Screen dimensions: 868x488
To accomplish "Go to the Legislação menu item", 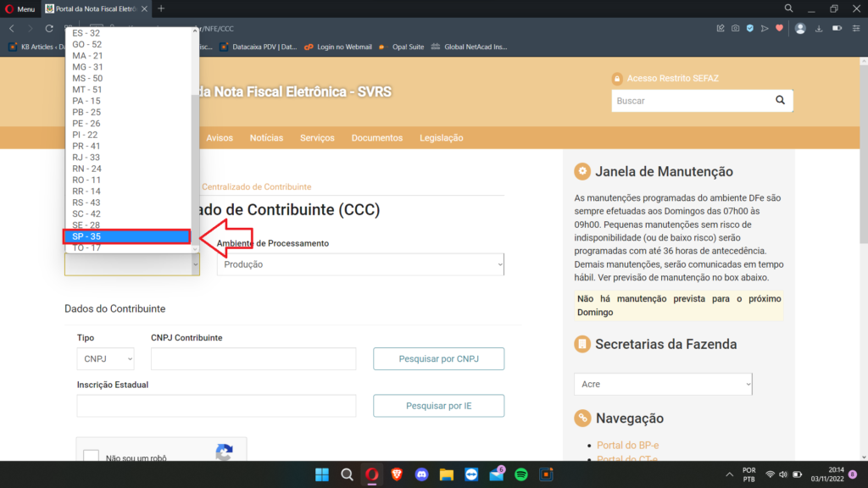I will (x=441, y=138).
